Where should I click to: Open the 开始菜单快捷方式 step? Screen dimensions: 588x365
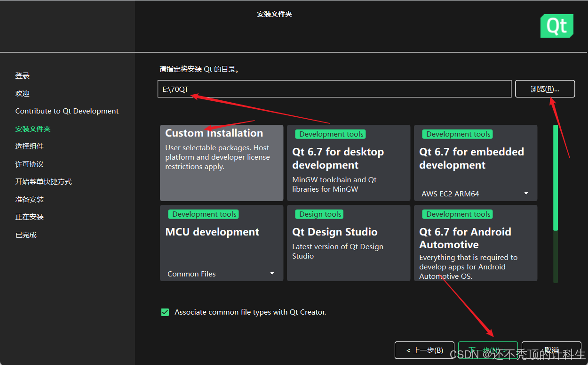[43, 182]
